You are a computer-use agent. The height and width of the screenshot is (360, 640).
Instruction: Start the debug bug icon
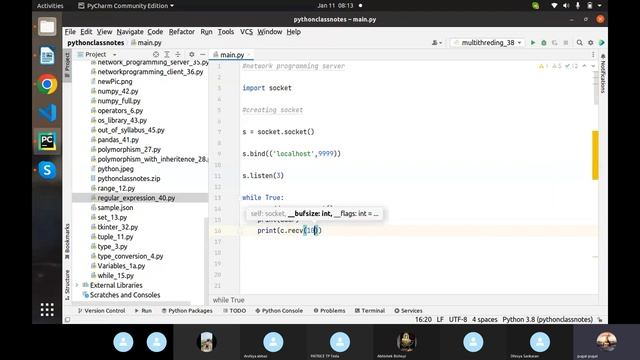[x=544, y=42]
